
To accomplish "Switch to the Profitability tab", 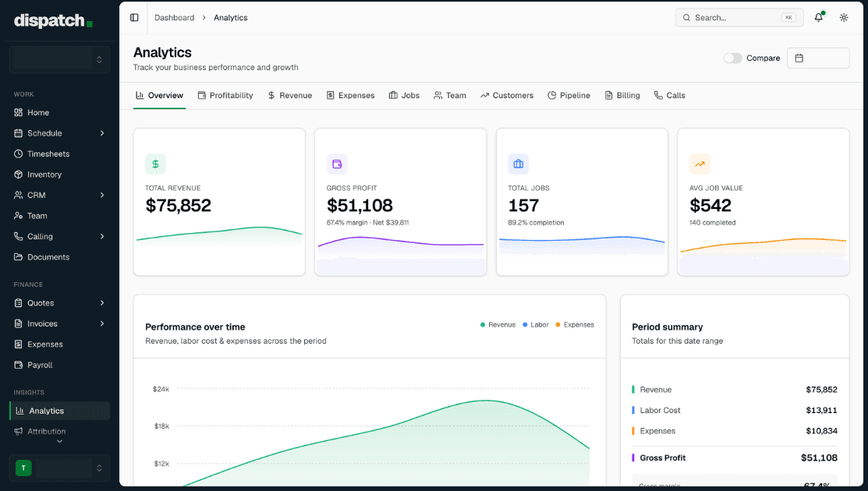I will tap(225, 96).
